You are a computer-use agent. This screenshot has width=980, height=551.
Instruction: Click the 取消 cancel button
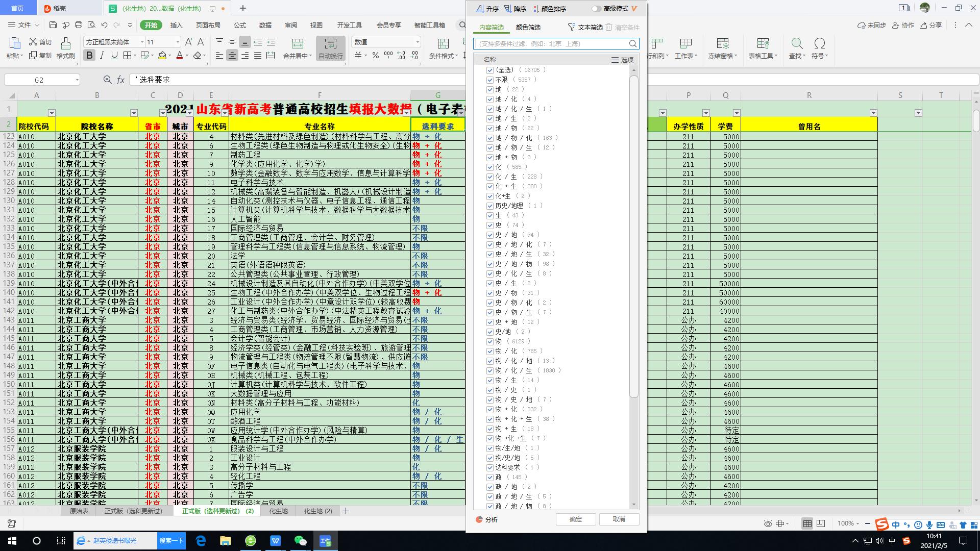click(x=619, y=519)
